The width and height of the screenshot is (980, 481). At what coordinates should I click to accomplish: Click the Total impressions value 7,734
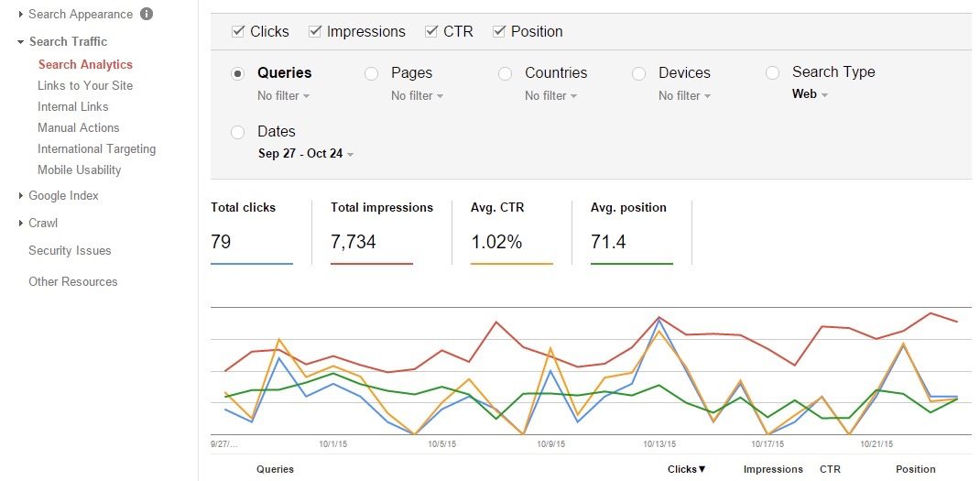(x=354, y=242)
